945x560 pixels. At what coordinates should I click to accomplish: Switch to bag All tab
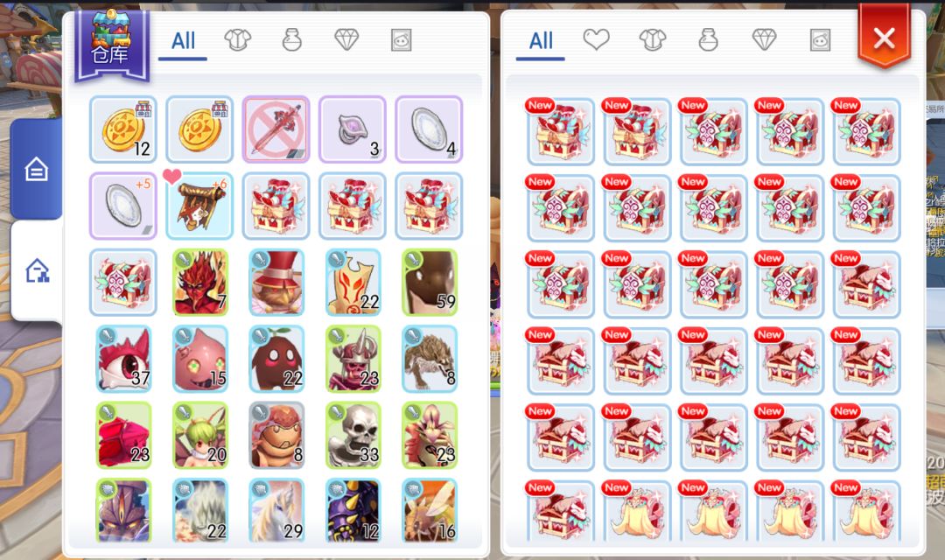(541, 42)
